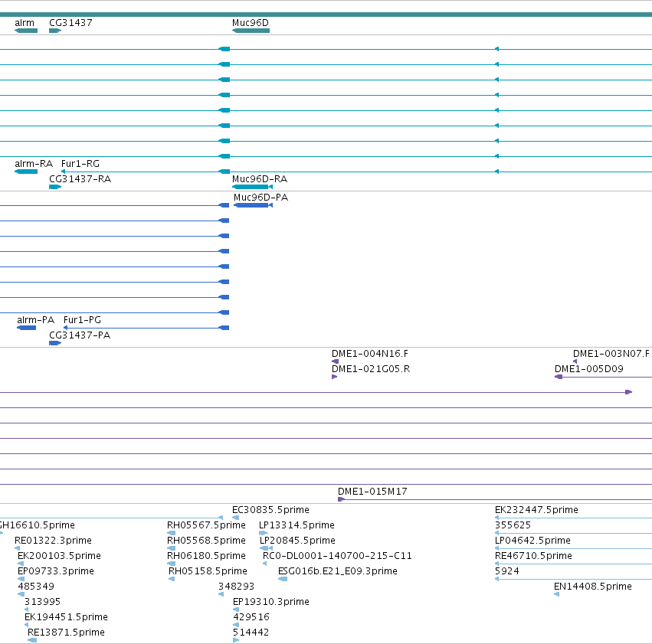Open the '514442' feature label
Image resolution: width=652 pixels, height=644 pixels.
click(251, 633)
